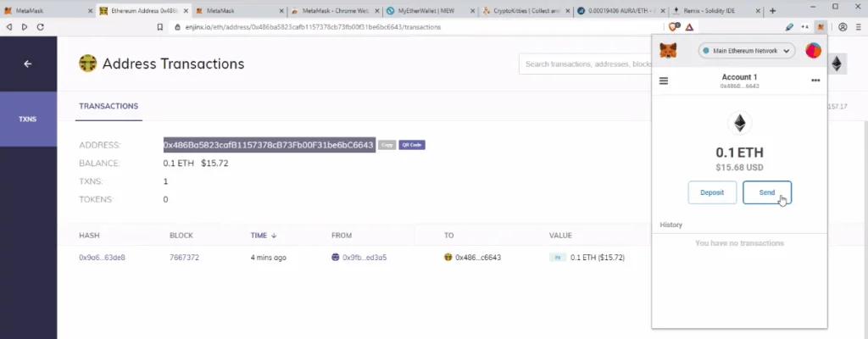This screenshot has height=339, width=868.
Task: Open block 7667372 link
Action: tap(186, 257)
